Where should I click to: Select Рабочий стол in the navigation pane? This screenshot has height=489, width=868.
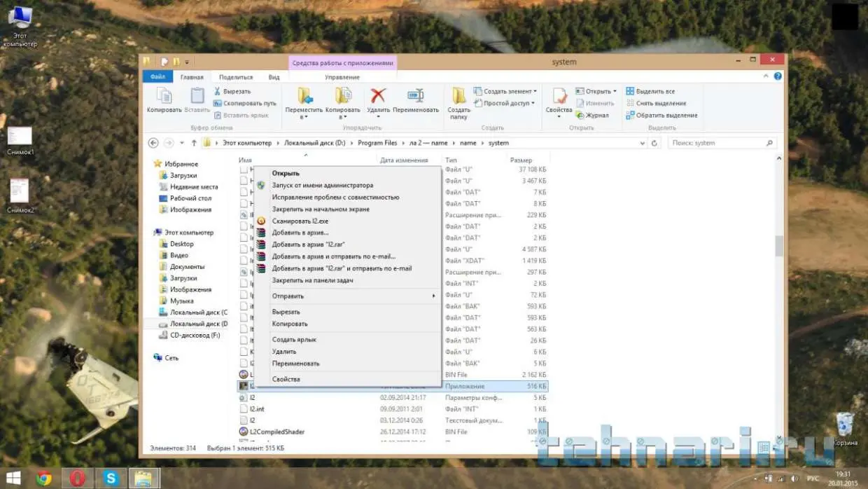(186, 198)
